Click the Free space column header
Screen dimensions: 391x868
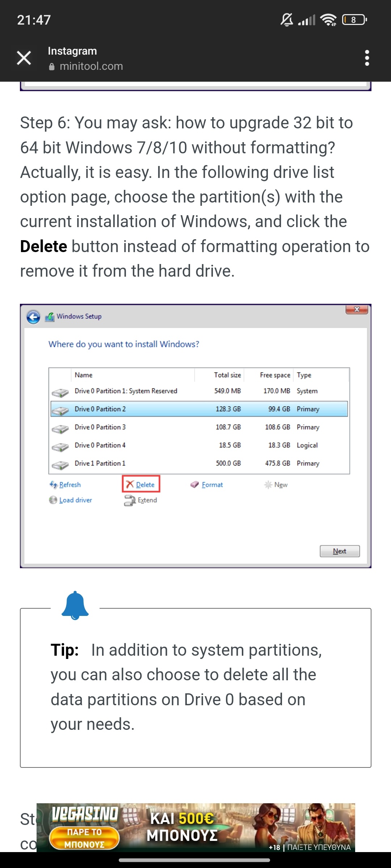point(275,375)
